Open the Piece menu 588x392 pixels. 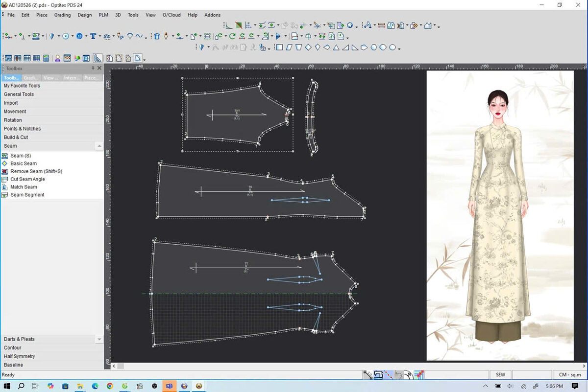click(42, 15)
